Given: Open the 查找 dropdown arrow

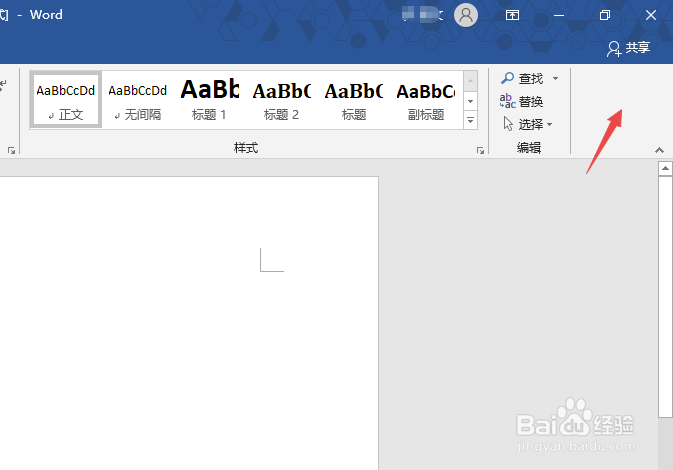Looking at the screenshot, I should [x=555, y=79].
